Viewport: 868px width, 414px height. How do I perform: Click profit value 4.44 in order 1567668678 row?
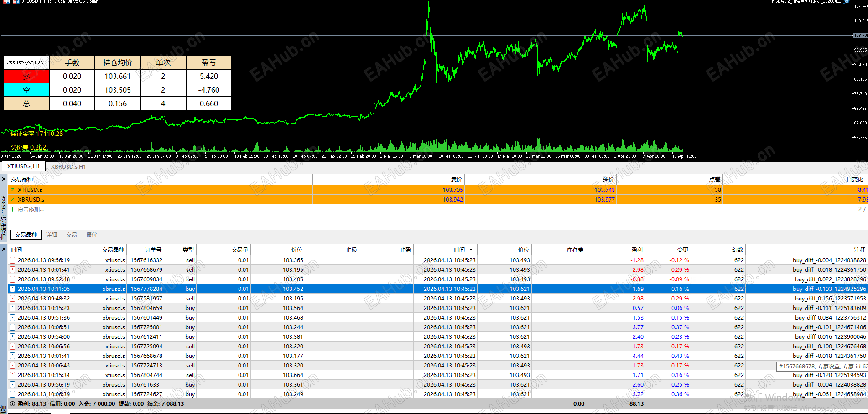638,356
